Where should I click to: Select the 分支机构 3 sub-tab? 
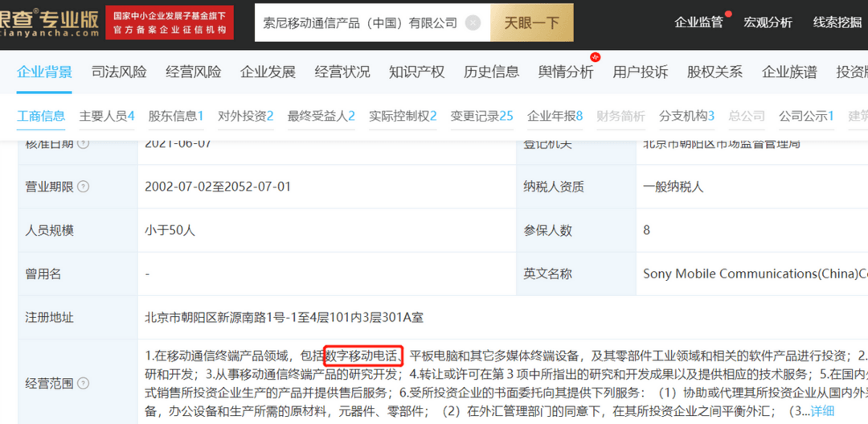[686, 117]
